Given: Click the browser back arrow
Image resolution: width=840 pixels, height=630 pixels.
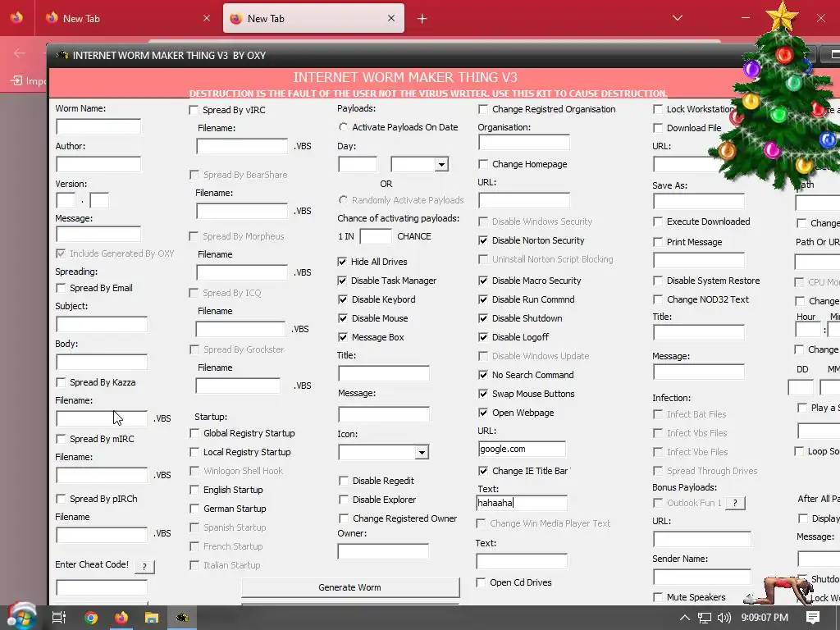Looking at the screenshot, I should pos(20,52).
